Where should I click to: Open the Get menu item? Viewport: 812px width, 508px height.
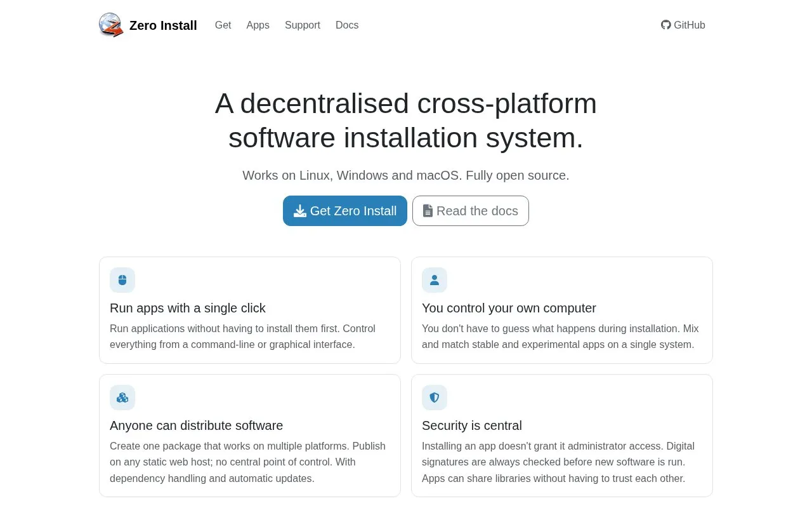pyautogui.click(x=223, y=25)
